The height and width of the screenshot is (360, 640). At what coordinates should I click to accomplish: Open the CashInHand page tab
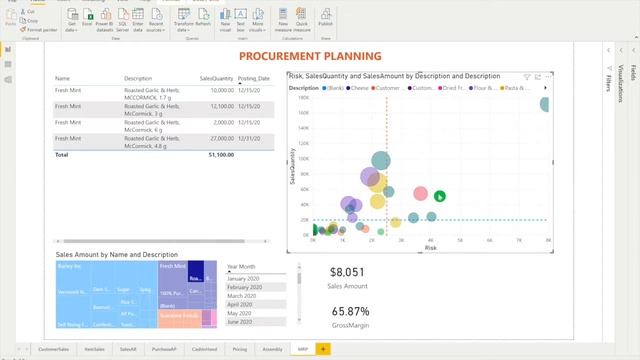point(204,349)
